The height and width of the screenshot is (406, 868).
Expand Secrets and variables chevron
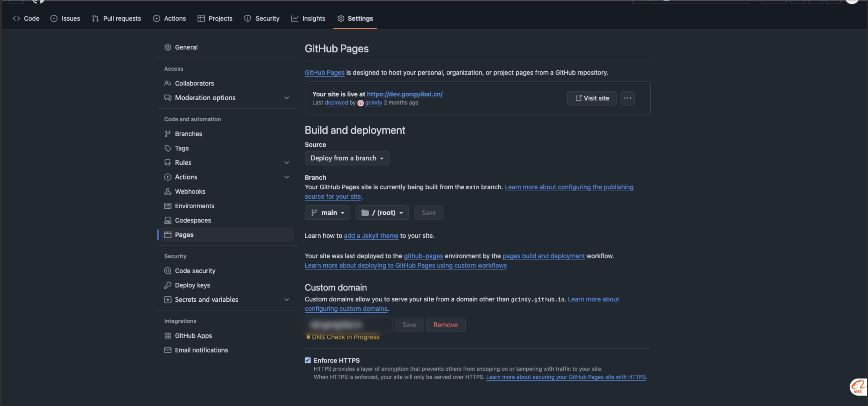(x=287, y=300)
